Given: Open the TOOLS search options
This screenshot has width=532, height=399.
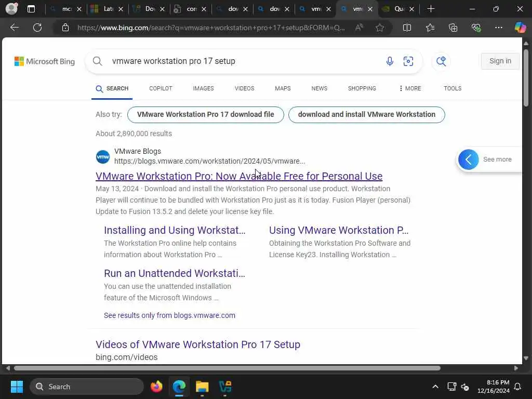Looking at the screenshot, I should point(453,88).
